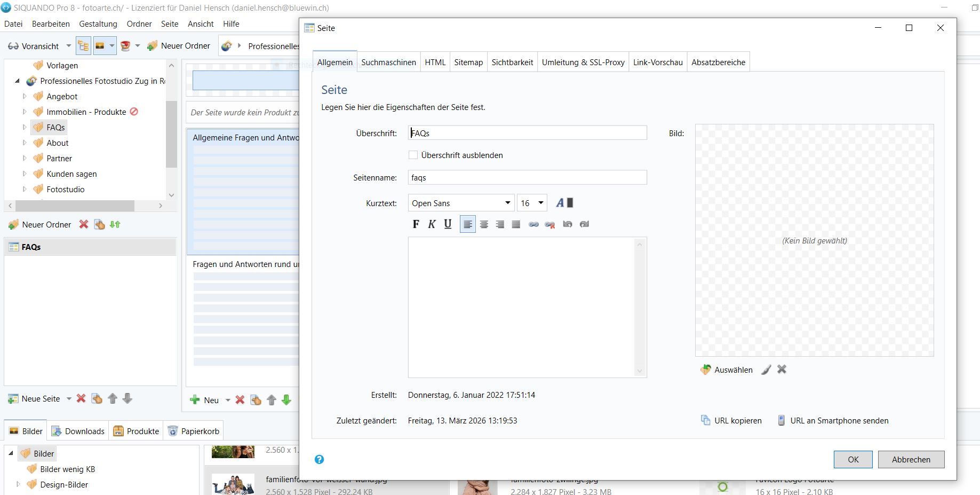Click the remove image X icon
The height and width of the screenshot is (495, 980).
coord(782,370)
